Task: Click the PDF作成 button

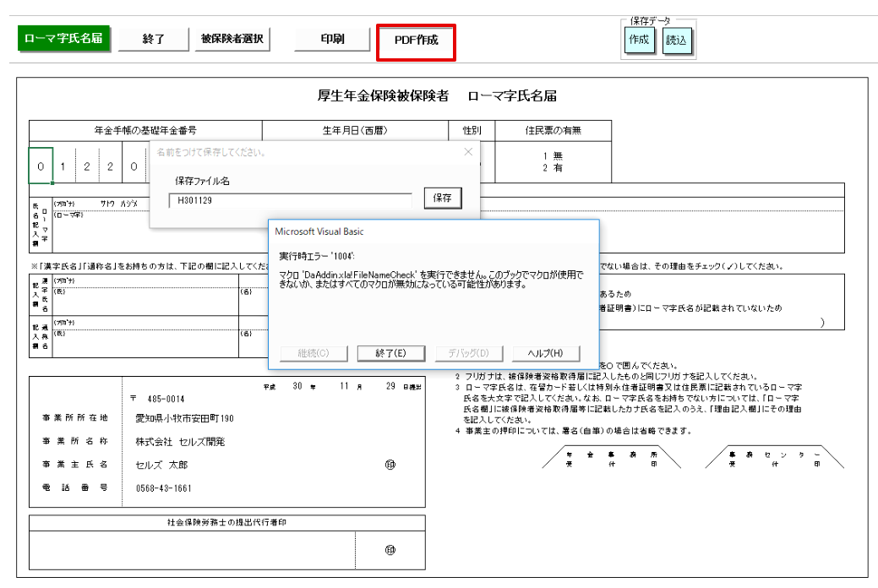Action: (x=416, y=41)
